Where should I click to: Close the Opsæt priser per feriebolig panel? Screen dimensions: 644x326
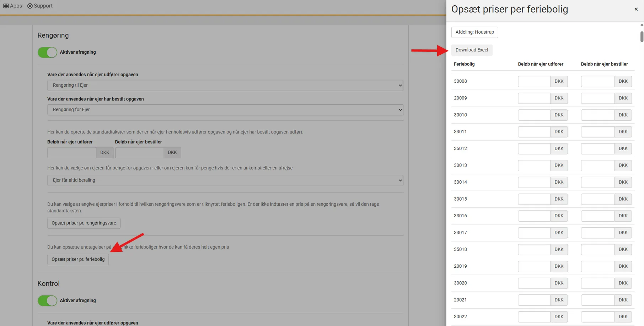[x=636, y=9]
